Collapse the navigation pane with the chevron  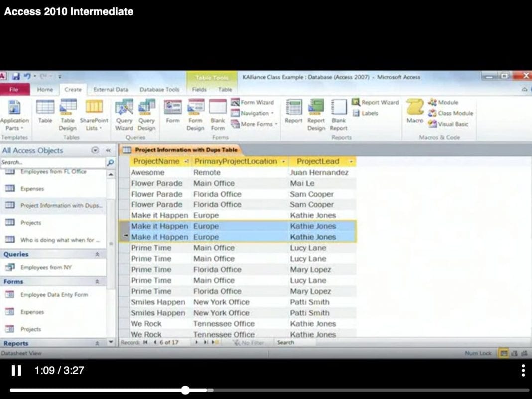pos(108,150)
